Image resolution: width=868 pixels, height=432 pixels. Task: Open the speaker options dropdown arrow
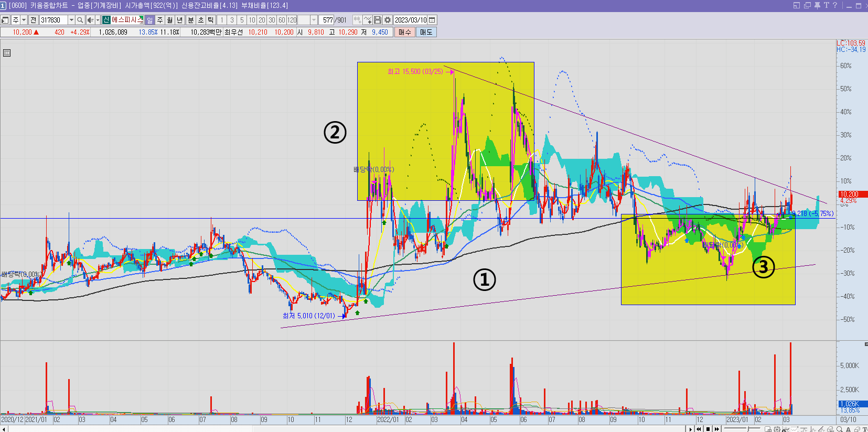tap(98, 20)
